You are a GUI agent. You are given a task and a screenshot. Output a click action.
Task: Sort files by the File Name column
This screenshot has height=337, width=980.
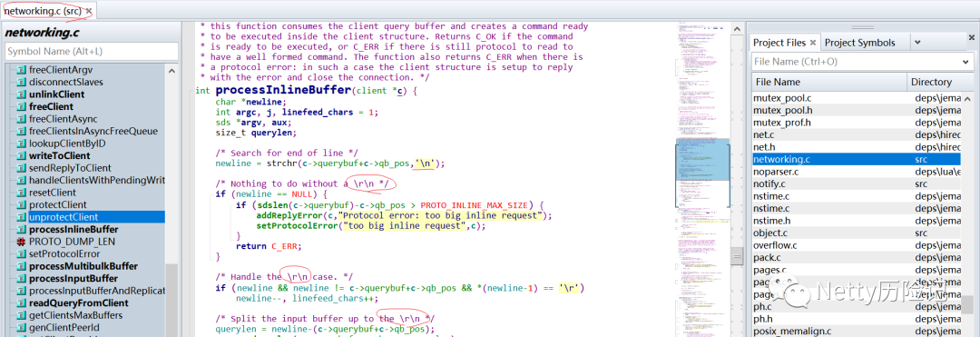point(828,82)
